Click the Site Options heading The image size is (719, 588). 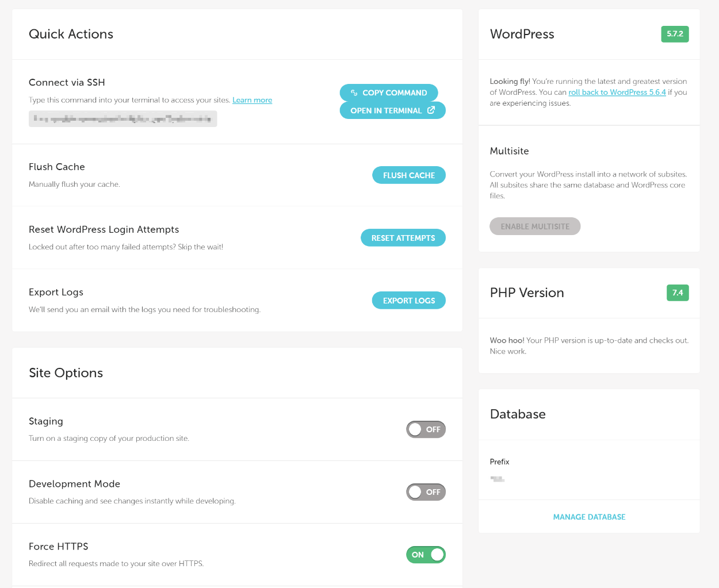(x=66, y=373)
